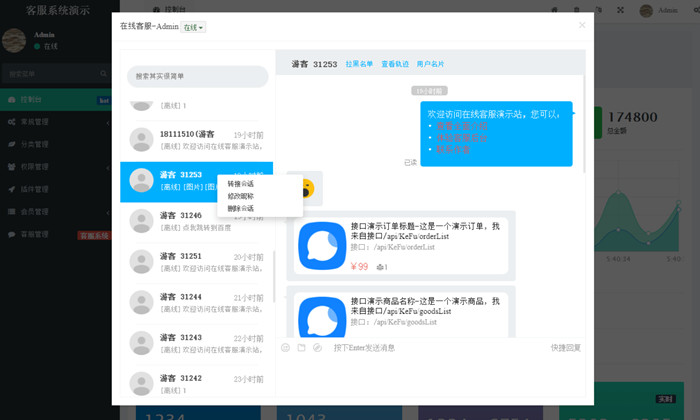Close the online customer service dialog

pos(582,25)
